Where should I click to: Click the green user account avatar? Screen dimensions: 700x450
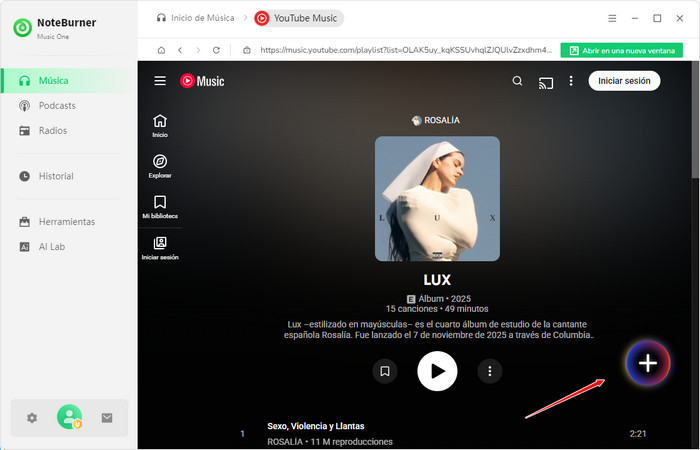click(x=69, y=417)
